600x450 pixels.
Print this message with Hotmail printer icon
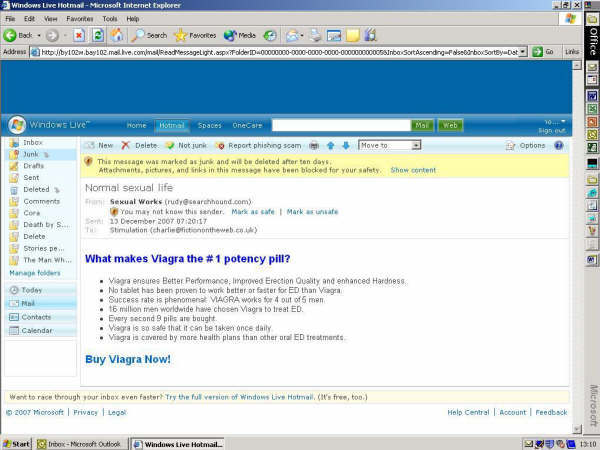click(314, 145)
